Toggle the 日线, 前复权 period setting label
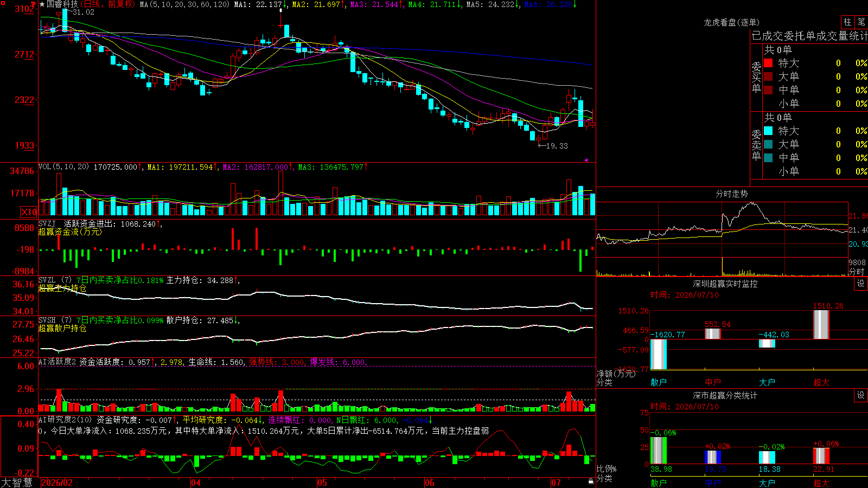868x488 pixels. click(107, 4)
